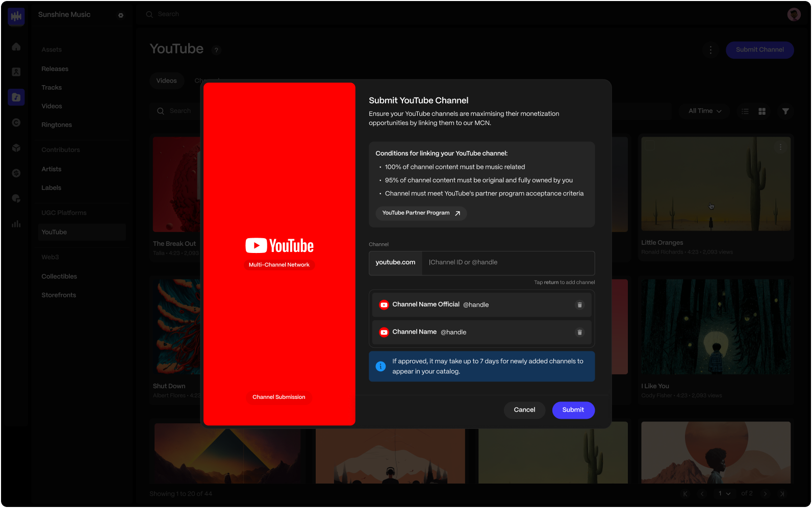The image size is (812, 508).
Task: Open the Home icon in left rail
Action: 16,47
